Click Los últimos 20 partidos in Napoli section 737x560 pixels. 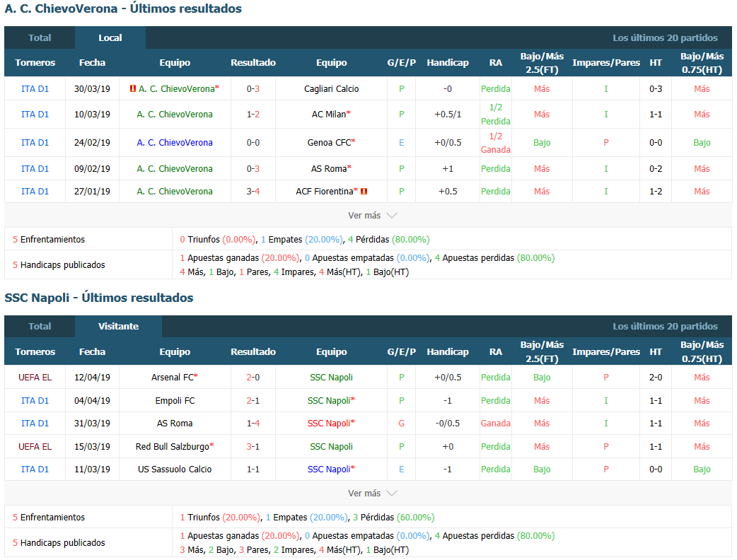tap(665, 326)
